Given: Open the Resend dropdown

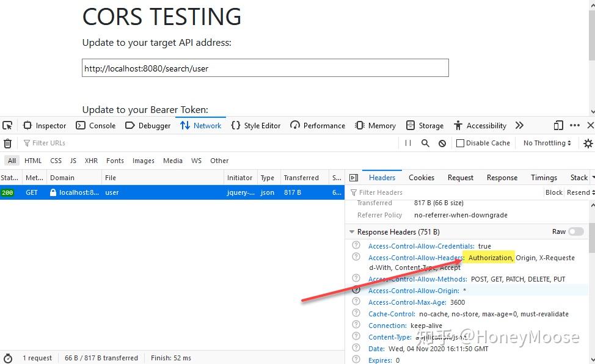Looking at the screenshot, I should click(x=578, y=192).
